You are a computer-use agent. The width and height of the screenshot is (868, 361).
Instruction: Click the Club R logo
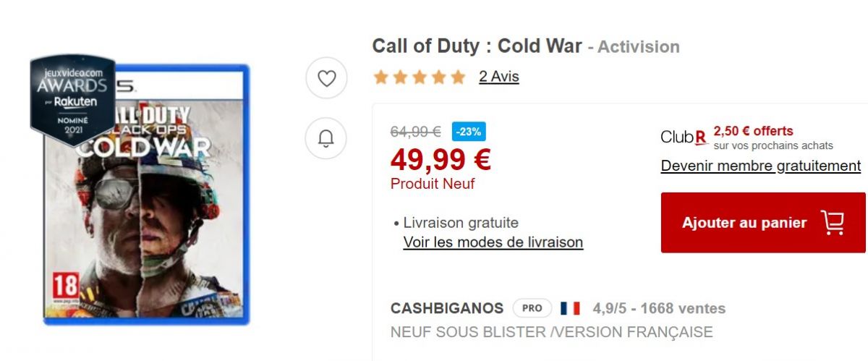pos(684,137)
